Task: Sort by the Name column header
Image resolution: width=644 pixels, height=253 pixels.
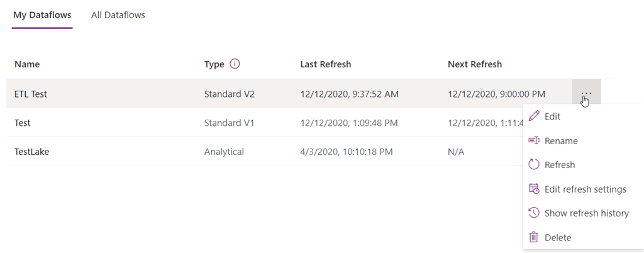Action: coord(27,64)
